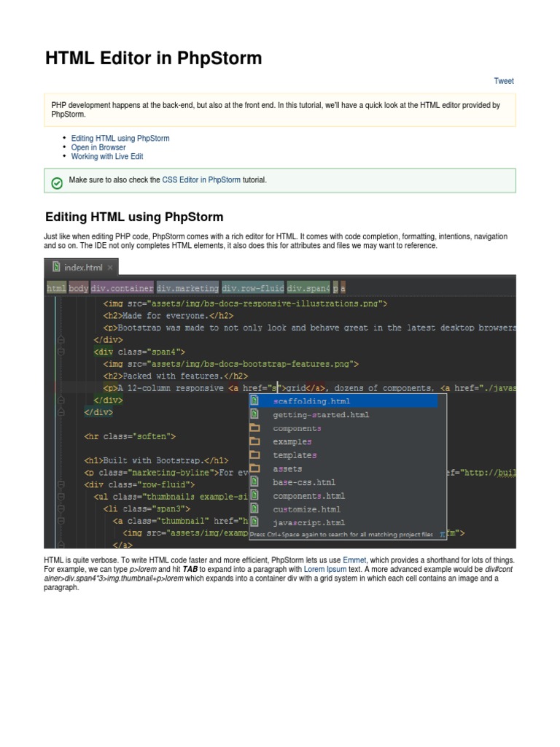
Task: Place cursor in hr class="soften" line
Action: point(130,436)
